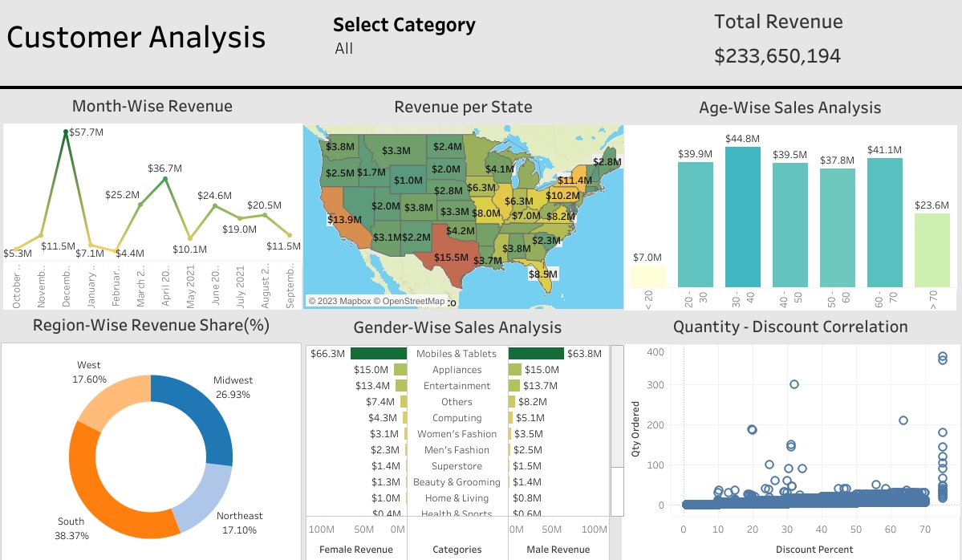
Task: Select scatter point at 300 quantity ordered
Action: [x=794, y=384]
